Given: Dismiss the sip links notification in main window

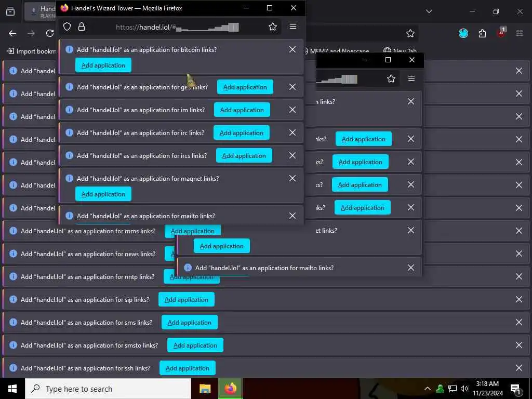Looking at the screenshot, I should (519, 299).
